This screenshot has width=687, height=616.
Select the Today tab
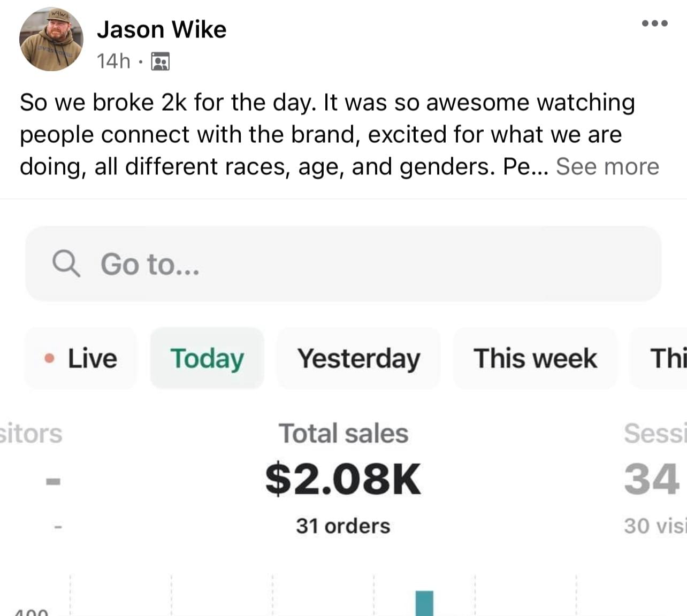pos(207,358)
